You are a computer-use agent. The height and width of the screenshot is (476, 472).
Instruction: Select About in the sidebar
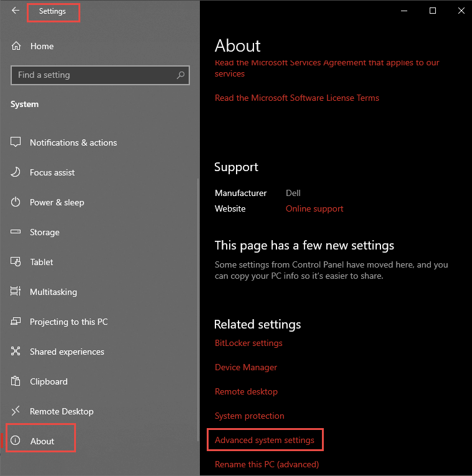point(40,441)
